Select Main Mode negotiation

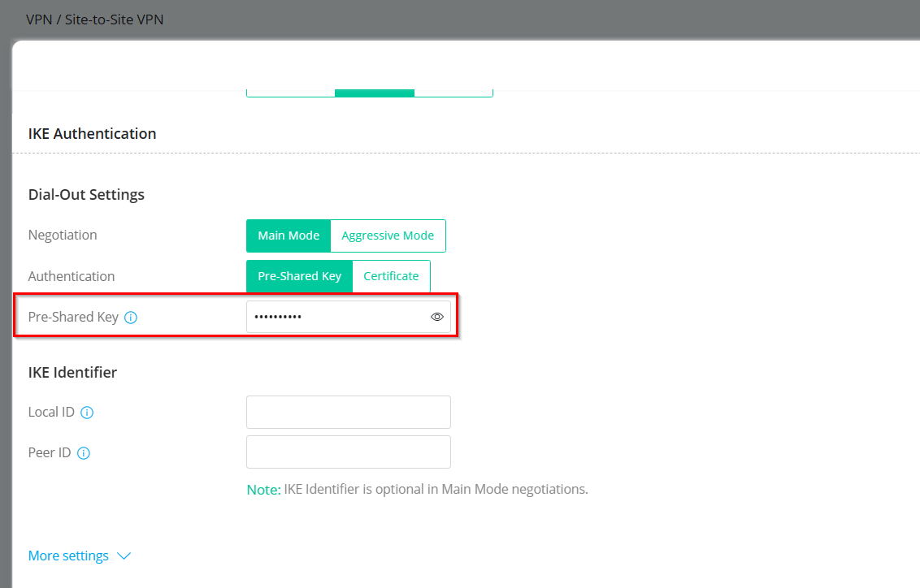(x=289, y=236)
